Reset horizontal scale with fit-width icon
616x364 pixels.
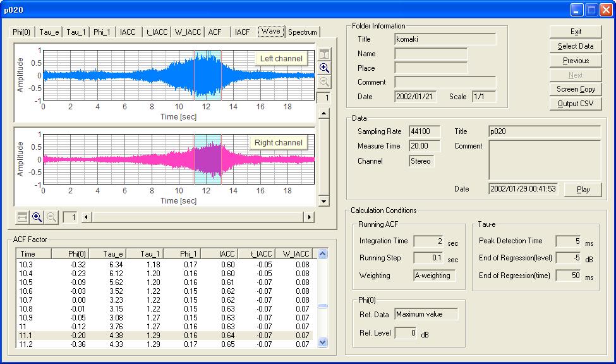coord(22,217)
